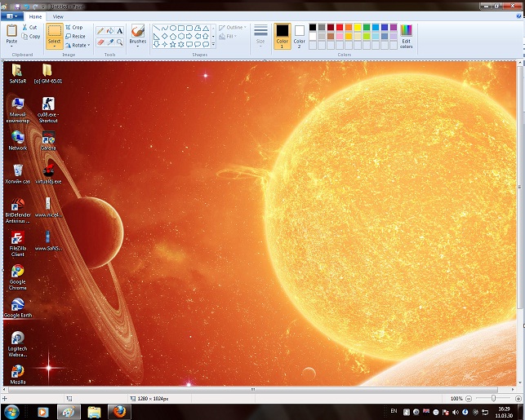Pick the green color swatch

coord(367,28)
